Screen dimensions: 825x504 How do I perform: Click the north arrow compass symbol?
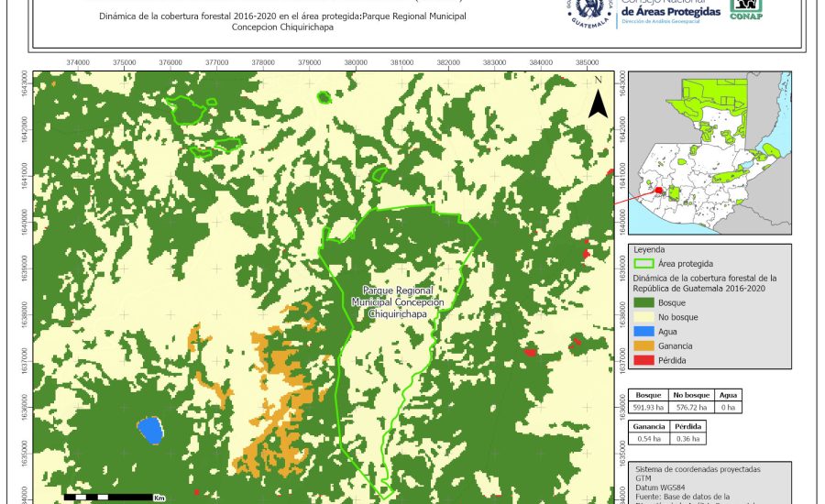598,99
